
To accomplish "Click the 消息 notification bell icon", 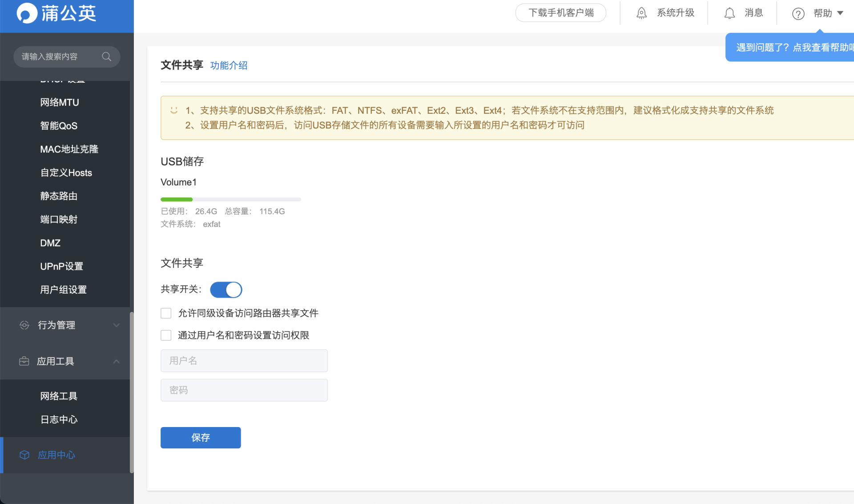I will click(x=729, y=13).
